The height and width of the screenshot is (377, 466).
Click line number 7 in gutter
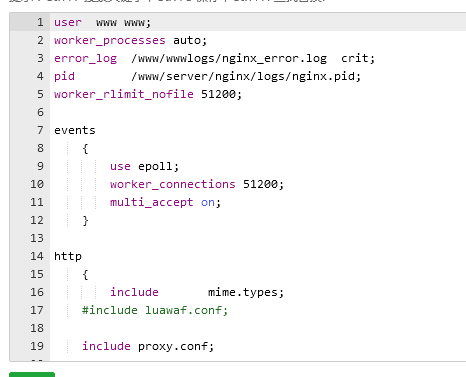point(40,130)
